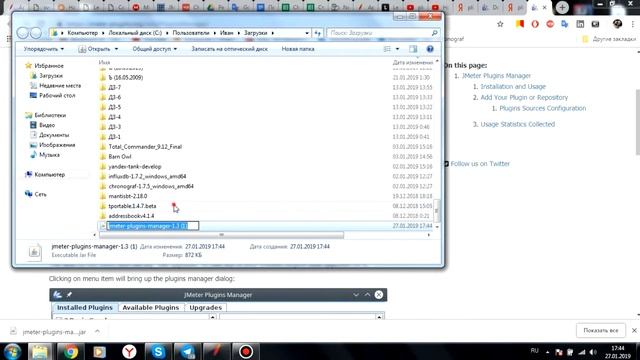Click the file rename edit box
The image size is (640, 360).
[x=153, y=226]
